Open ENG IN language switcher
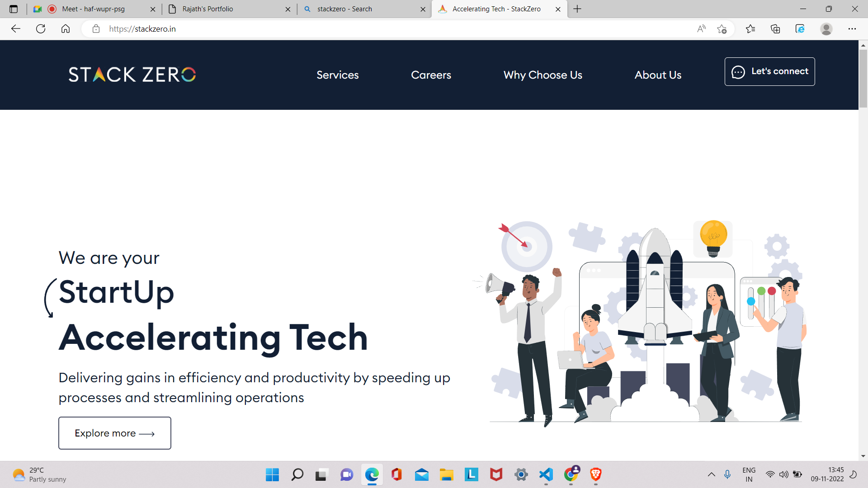Viewport: 868px width, 488px height. (x=749, y=474)
